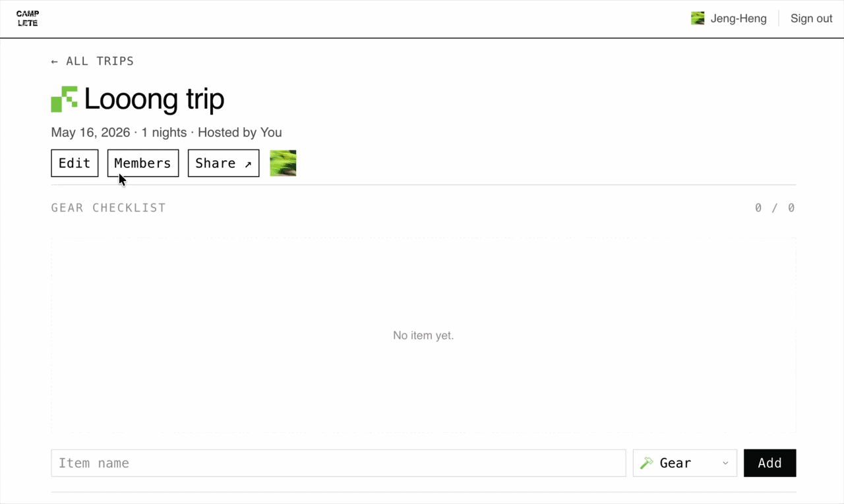Open the Jeng-Heng profile name
Screen dimensions: 844x504
[738, 18]
